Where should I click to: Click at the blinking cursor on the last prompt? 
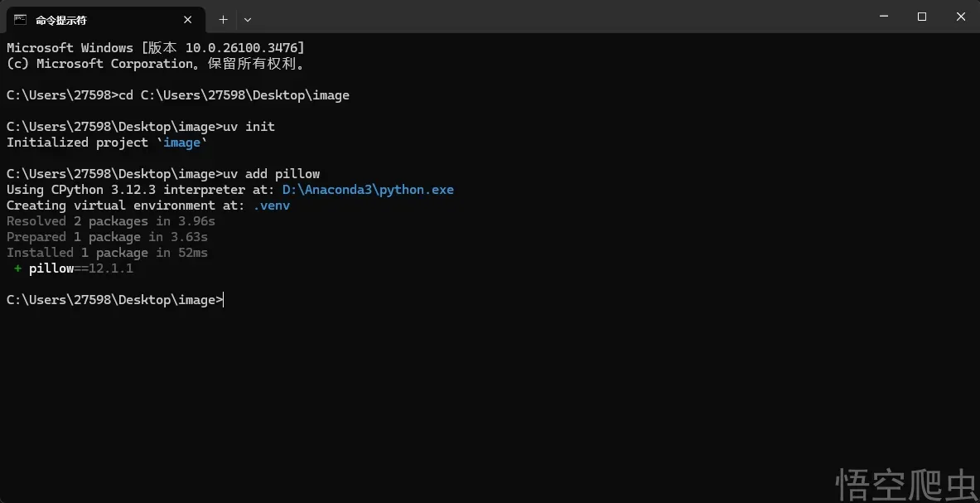[224, 300]
